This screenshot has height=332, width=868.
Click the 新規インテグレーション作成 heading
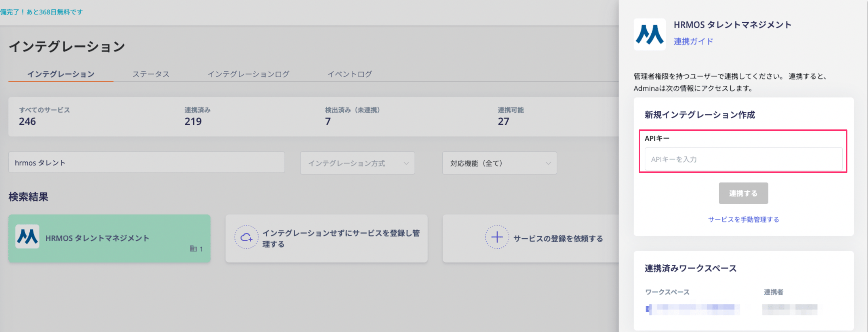coord(700,115)
